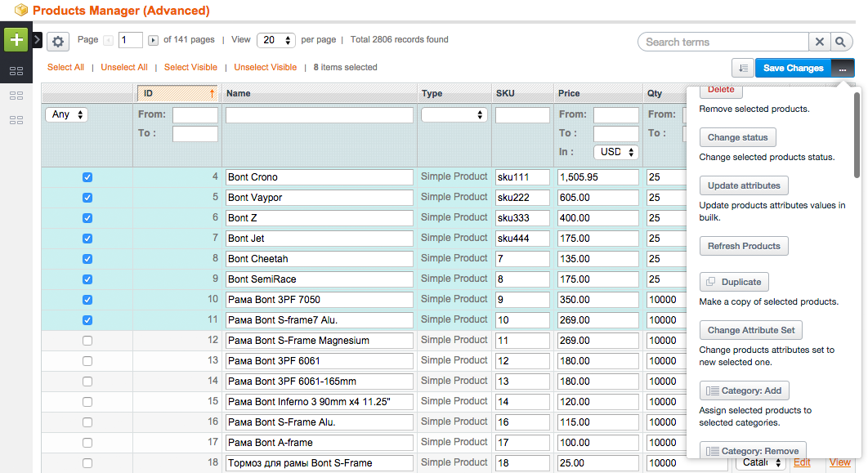This screenshot has height=473, width=868.
Task: Run search with magnifier icon
Action: 841,42
